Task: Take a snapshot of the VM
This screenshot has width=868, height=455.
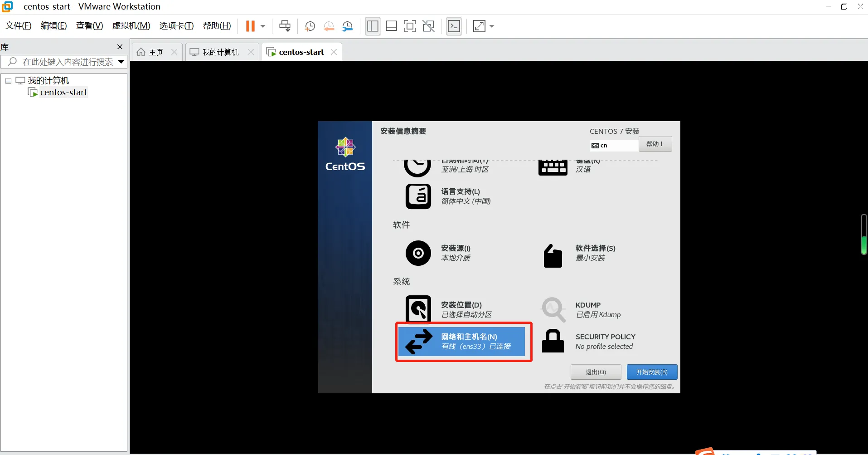Action: [310, 26]
